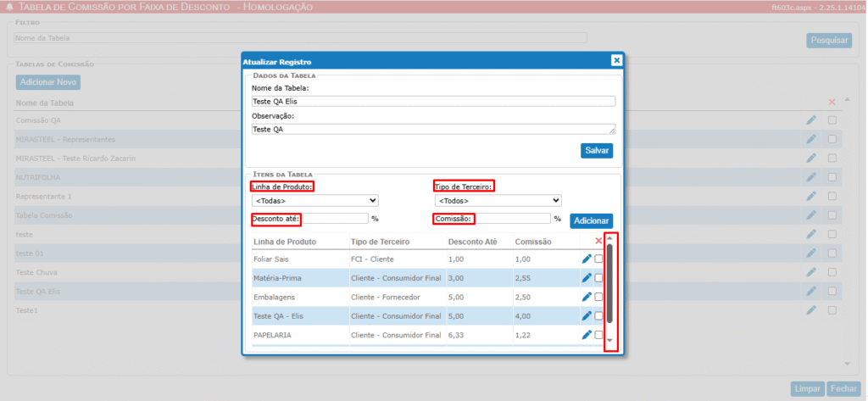Select the Matéria-Prima row checkbox
This screenshot has width=868, height=401.
pyautogui.click(x=599, y=278)
